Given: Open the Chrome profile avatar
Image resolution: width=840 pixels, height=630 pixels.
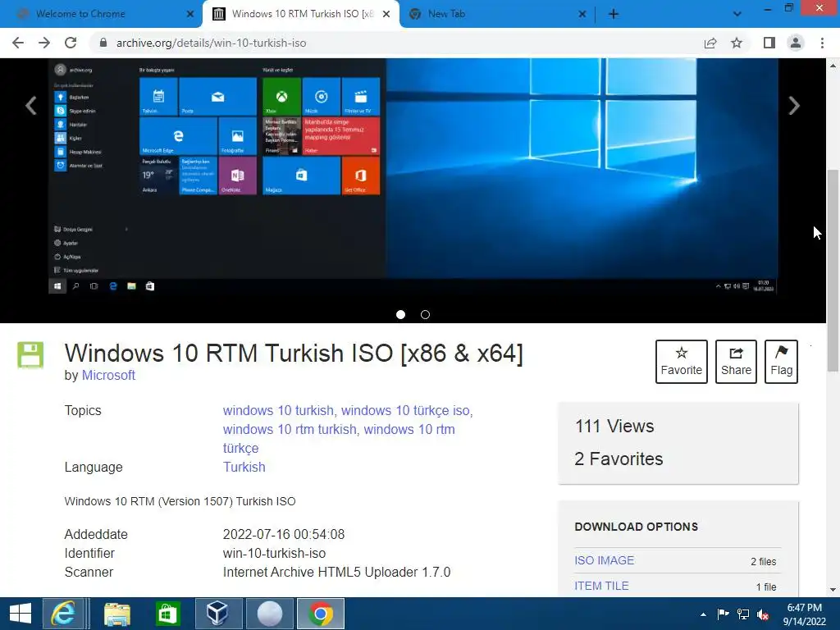Looking at the screenshot, I should tap(796, 43).
